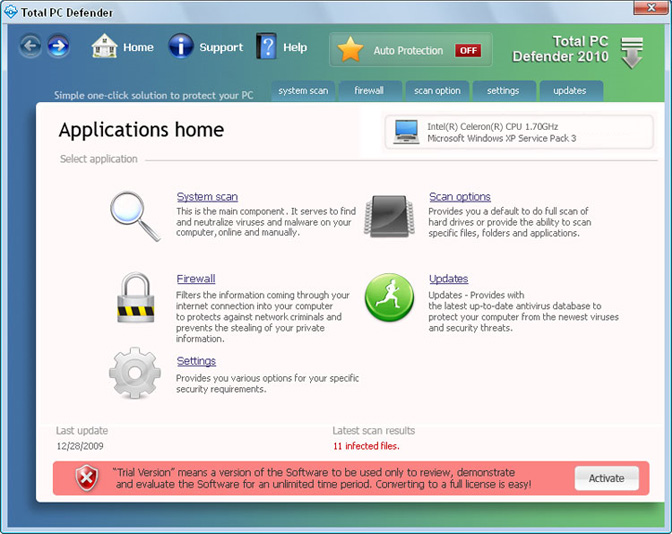Viewport: 672px width, 534px height.
Task: Open the settings tab
Action: (503, 91)
